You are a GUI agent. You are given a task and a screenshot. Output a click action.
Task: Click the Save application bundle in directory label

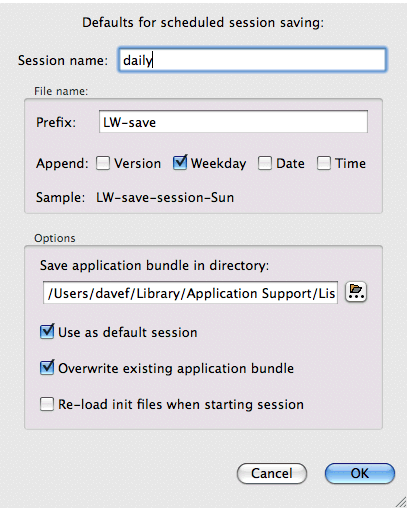[x=154, y=266]
